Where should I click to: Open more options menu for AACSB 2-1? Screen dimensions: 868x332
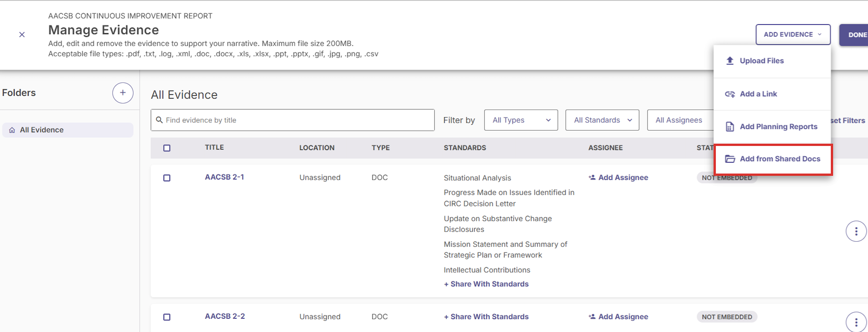click(x=856, y=231)
